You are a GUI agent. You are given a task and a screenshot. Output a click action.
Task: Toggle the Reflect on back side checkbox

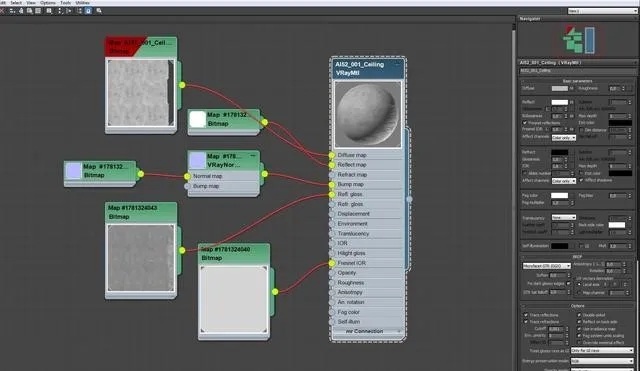579,322
